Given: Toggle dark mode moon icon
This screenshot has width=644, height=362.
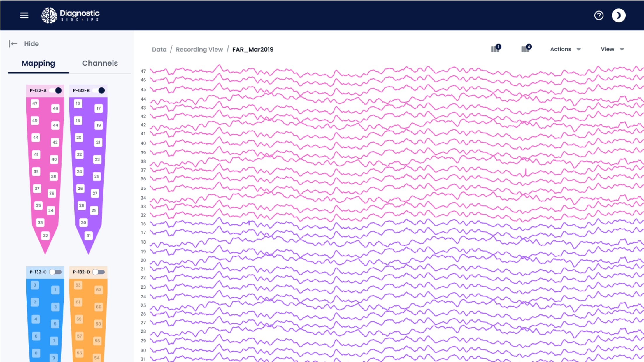Looking at the screenshot, I should pyautogui.click(x=618, y=15).
